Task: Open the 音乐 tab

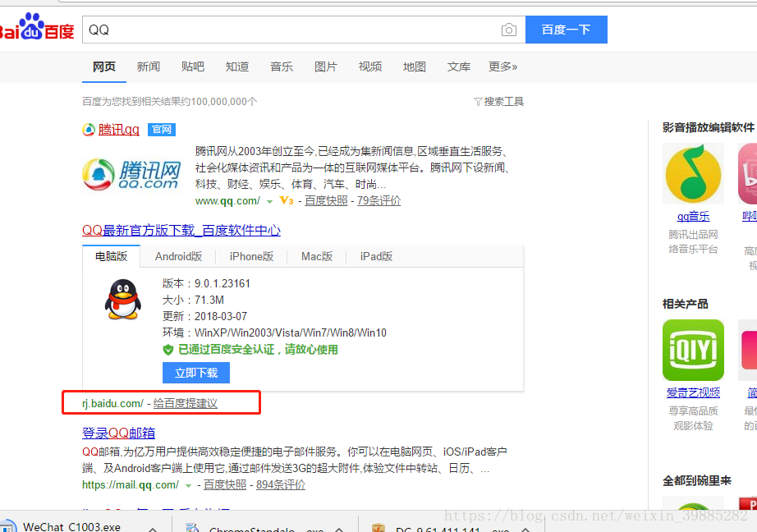Action: 282,66
